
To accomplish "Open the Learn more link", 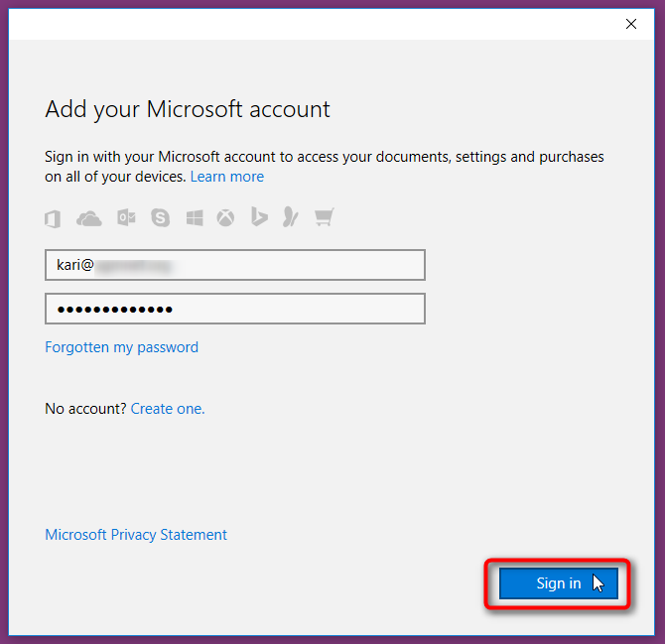I will [x=227, y=177].
